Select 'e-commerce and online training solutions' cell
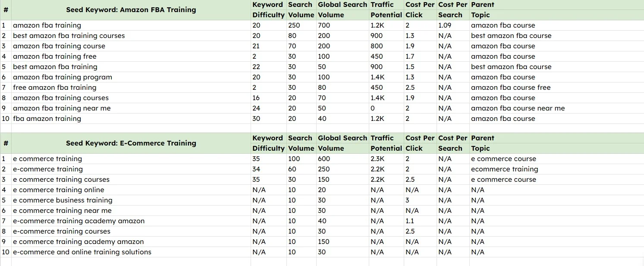 coord(131,252)
